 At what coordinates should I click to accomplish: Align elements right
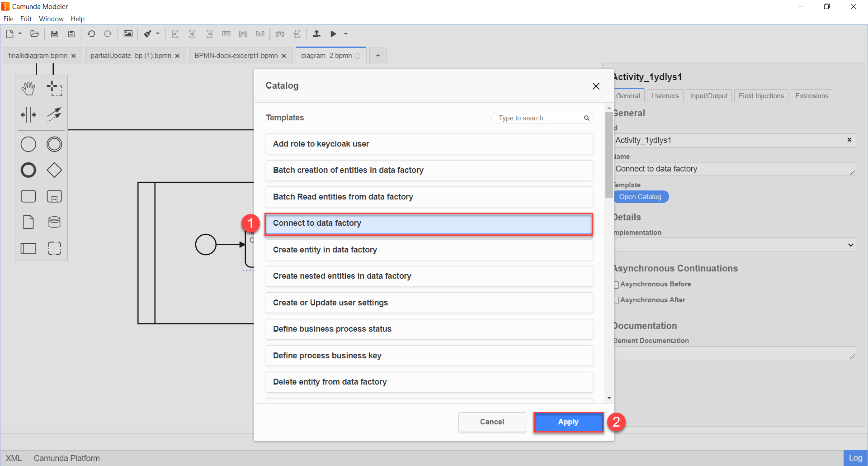(x=209, y=34)
